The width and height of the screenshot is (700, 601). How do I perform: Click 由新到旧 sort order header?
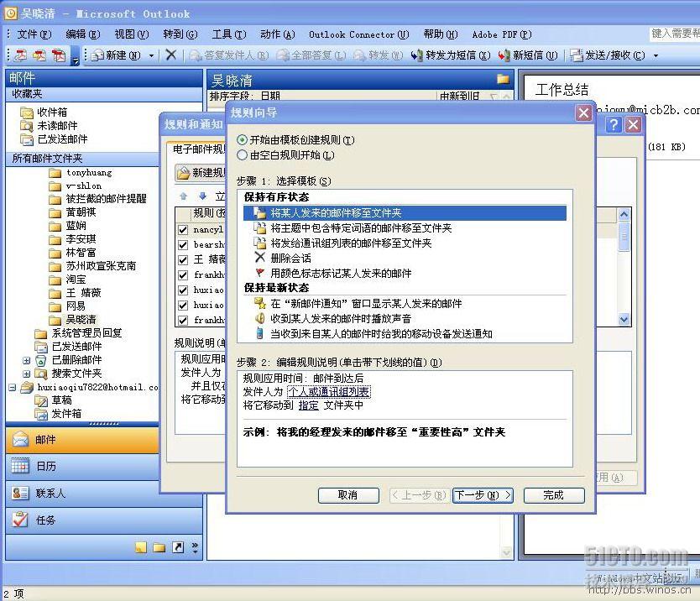tap(460, 97)
